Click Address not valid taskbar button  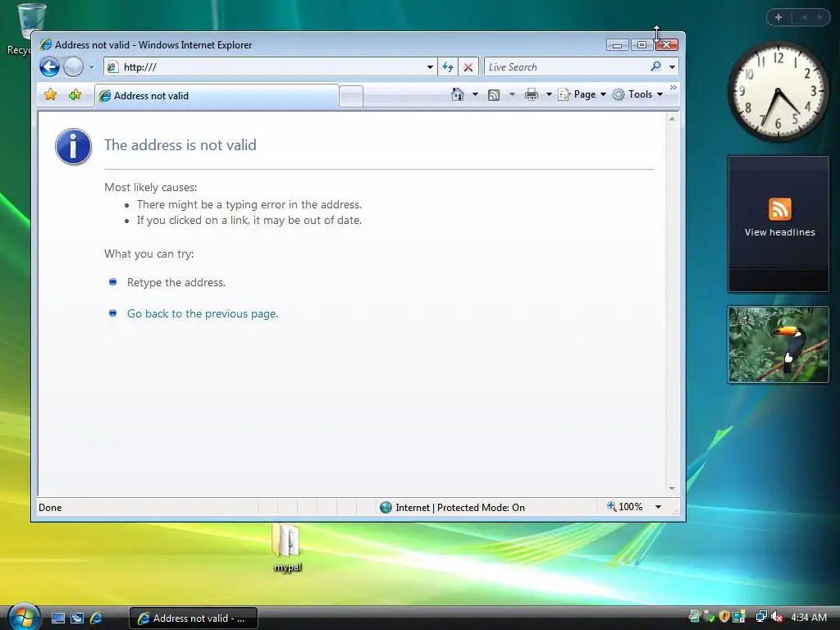pos(194,619)
